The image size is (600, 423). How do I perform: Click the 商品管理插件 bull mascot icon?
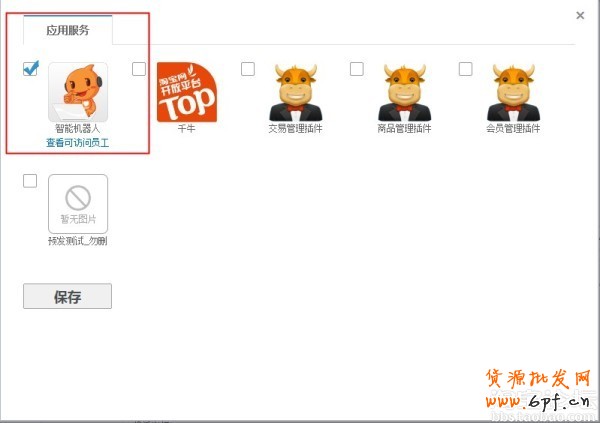[404, 92]
